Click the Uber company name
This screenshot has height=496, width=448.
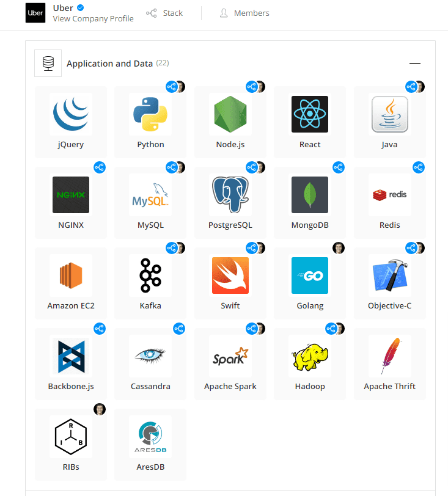point(63,8)
